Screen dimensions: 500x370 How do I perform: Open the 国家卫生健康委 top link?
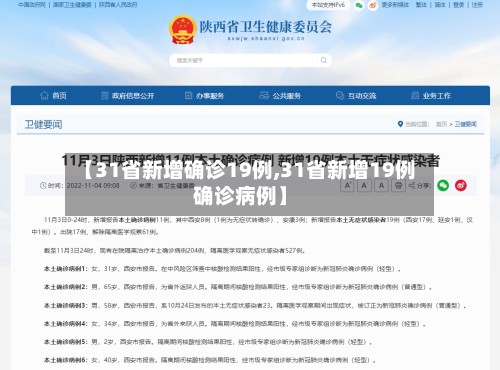point(72,5)
